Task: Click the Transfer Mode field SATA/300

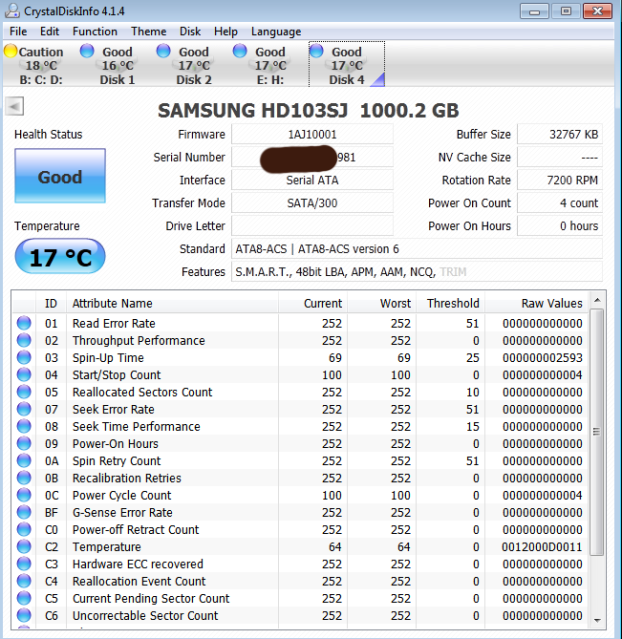Action: (x=312, y=203)
